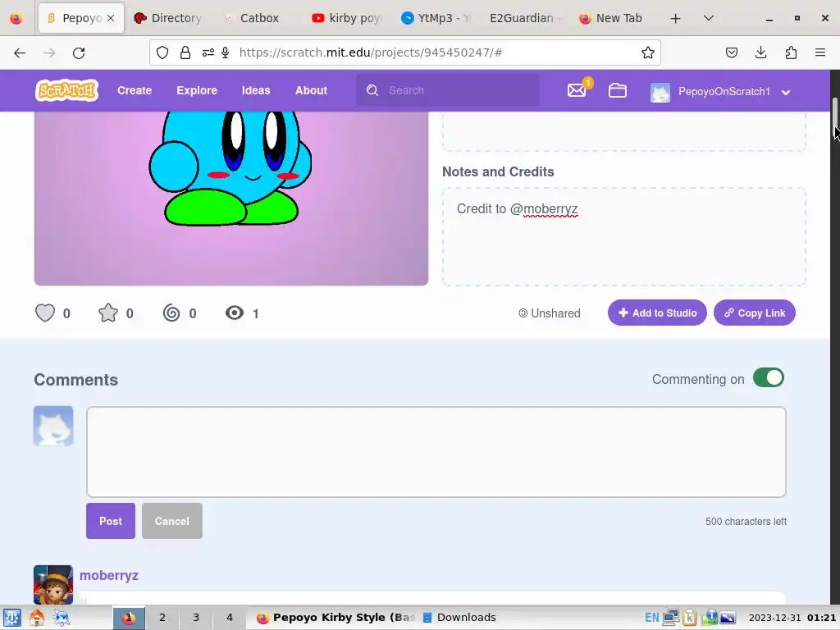Expand the PepoyoOnScratch1 account dropdown
The height and width of the screenshot is (630, 840).
786,92
